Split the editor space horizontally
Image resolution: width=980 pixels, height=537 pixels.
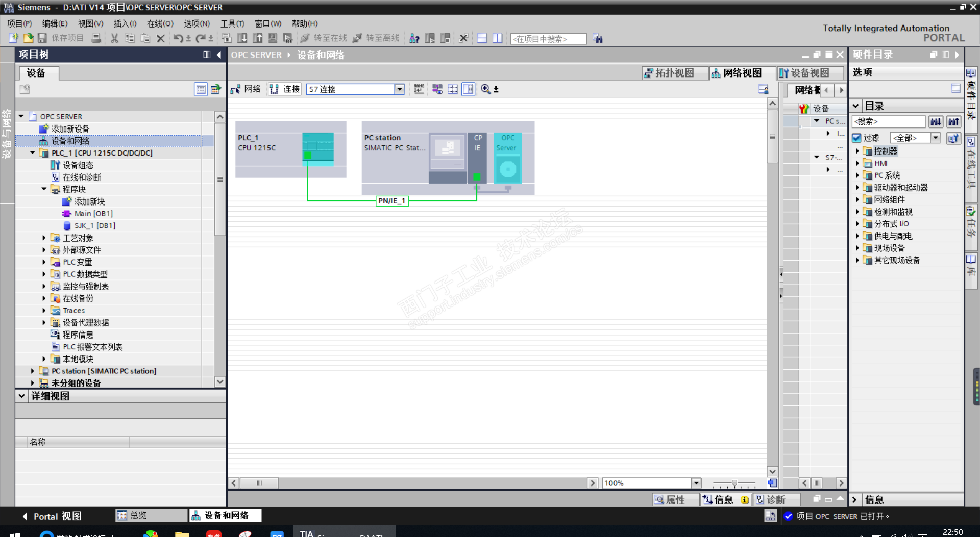(x=482, y=38)
